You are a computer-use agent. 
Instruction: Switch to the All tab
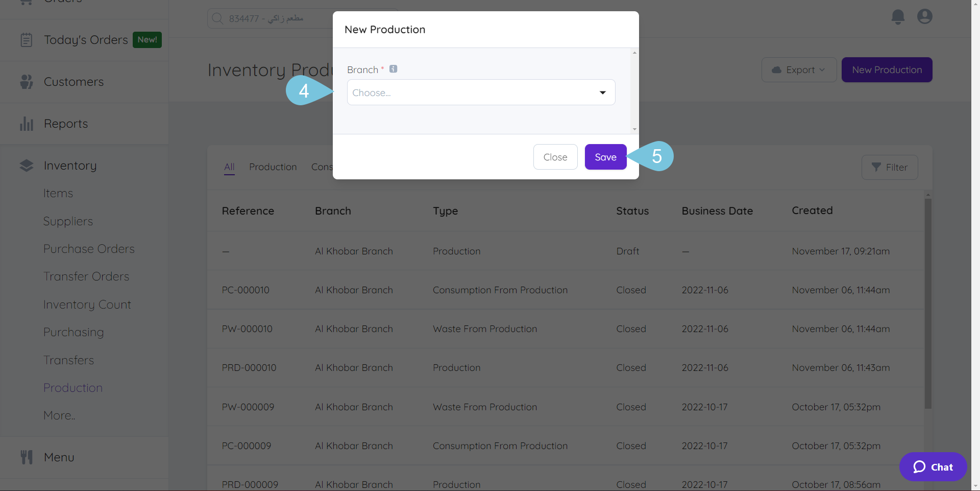click(229, 167)
